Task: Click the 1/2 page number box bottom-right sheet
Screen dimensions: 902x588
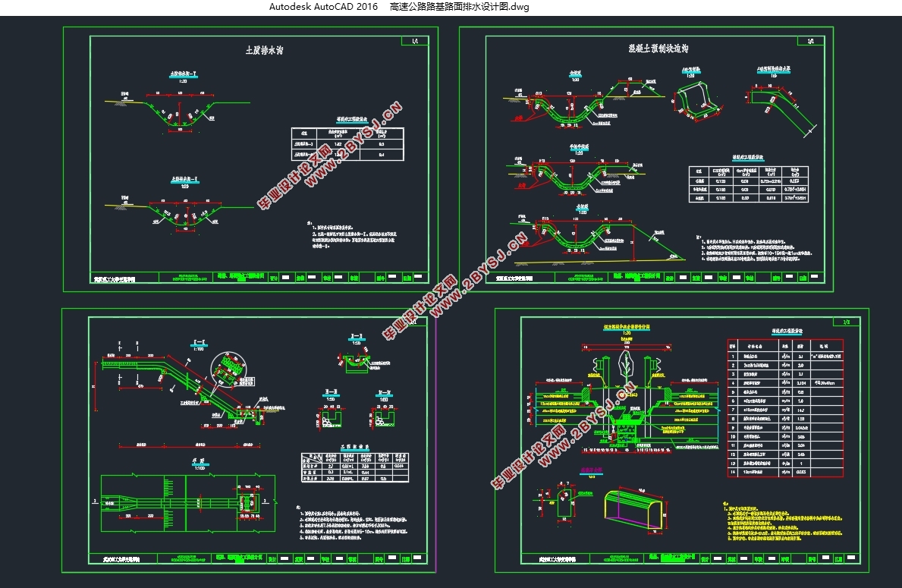Action: 847,322
